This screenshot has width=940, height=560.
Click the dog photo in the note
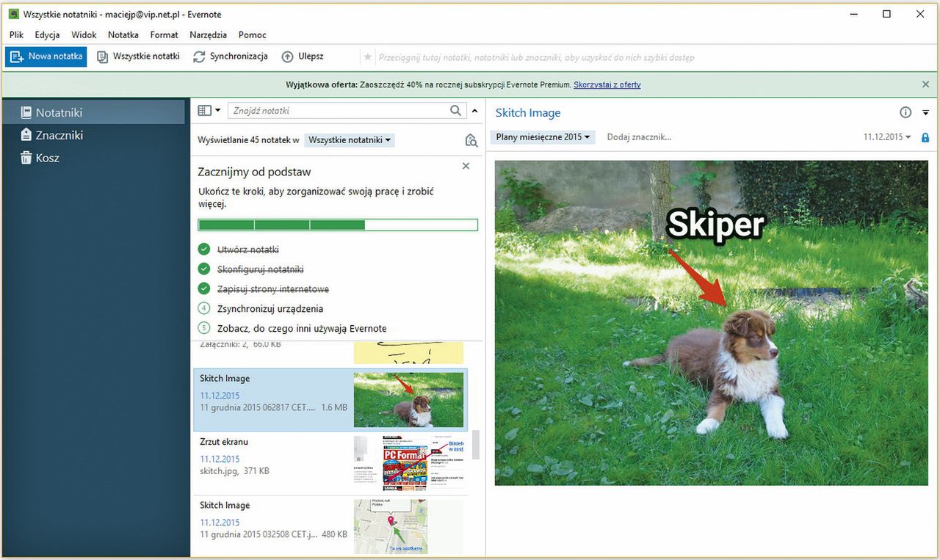pos(712,323)
